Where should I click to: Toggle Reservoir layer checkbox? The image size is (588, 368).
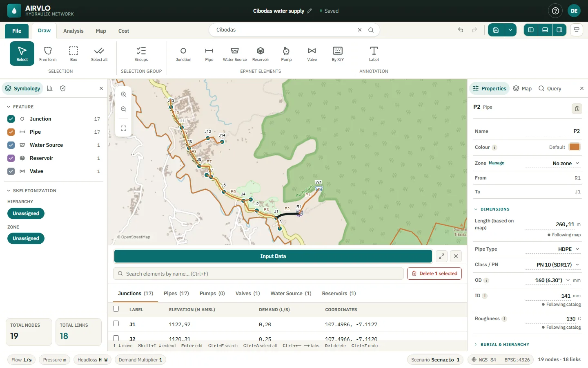coord(11,158)
